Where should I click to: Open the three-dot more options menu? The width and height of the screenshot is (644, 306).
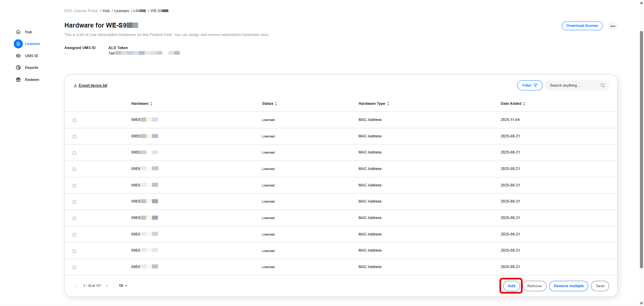pyautogui.click(x=612, y=26)
